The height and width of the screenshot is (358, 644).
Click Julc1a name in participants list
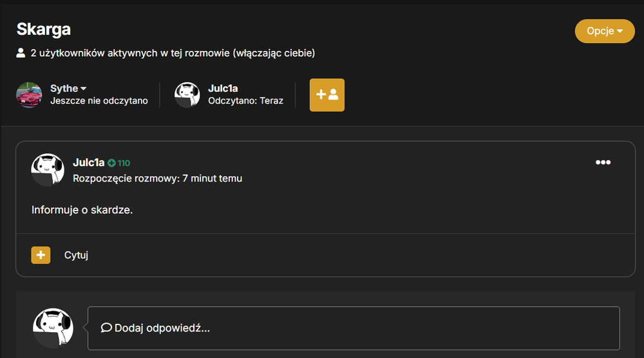click(223, 88)
